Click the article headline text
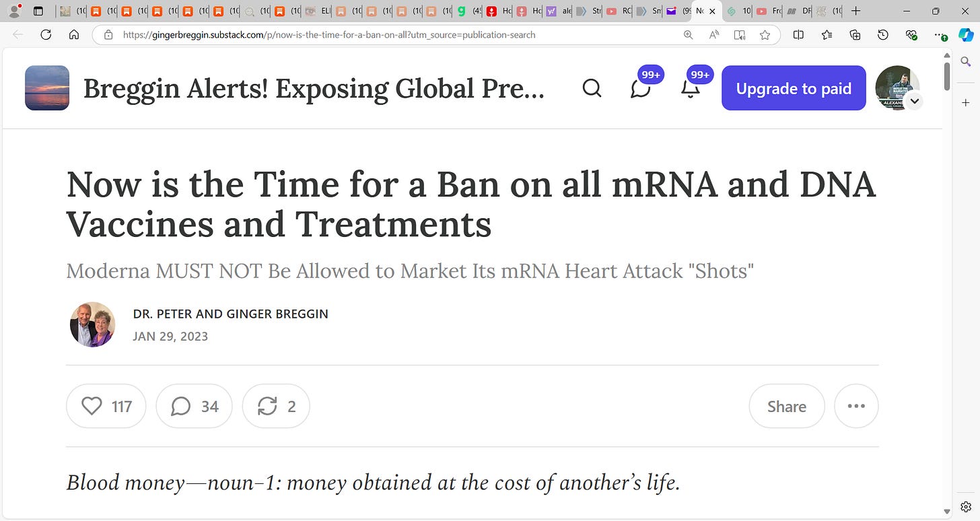Image resolution: width=980 pixels, height=521 pixels. [471, 204]
